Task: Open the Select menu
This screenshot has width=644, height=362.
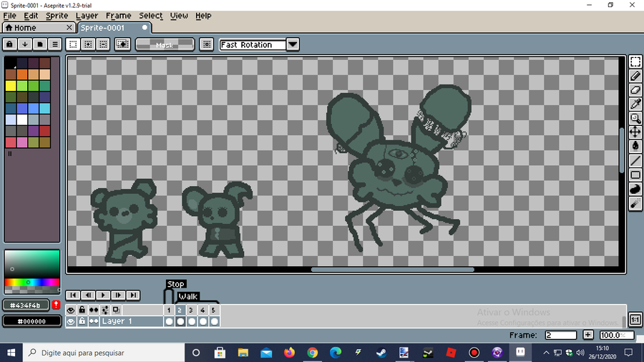Action: pos(151,16)
